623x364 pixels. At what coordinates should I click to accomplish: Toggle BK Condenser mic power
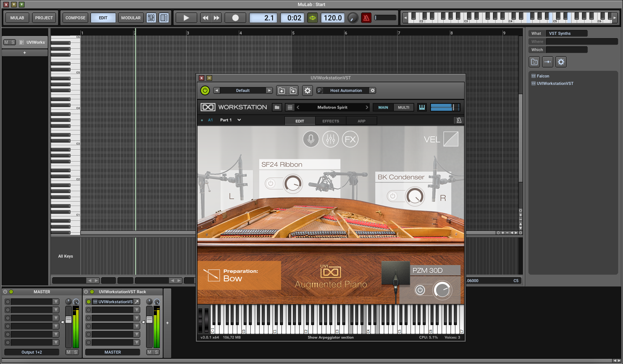coord(392,196)
